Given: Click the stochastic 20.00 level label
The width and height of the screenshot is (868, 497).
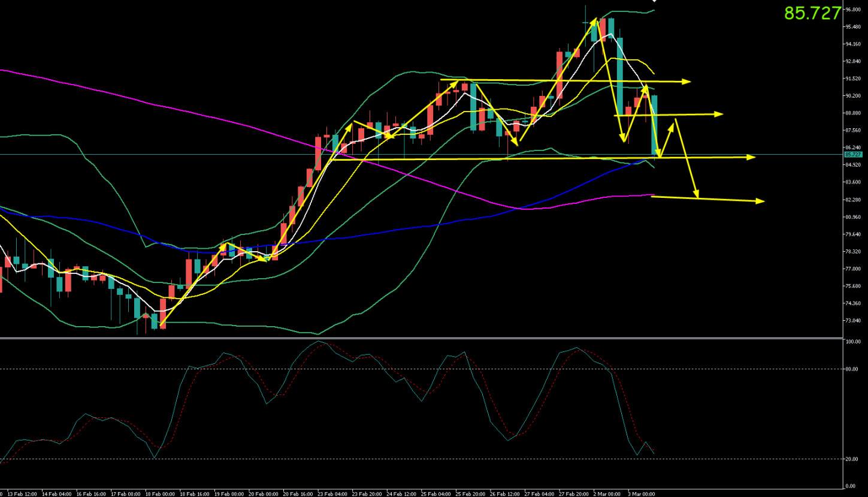Looking at the screenshot, I should (x=852, y=459).
